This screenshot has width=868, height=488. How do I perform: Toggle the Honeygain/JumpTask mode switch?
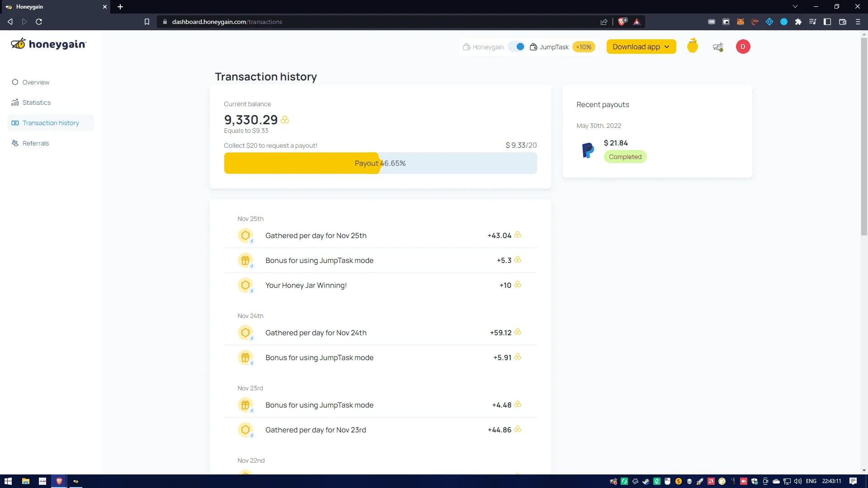pyautogui.click(x=517, y=47)
